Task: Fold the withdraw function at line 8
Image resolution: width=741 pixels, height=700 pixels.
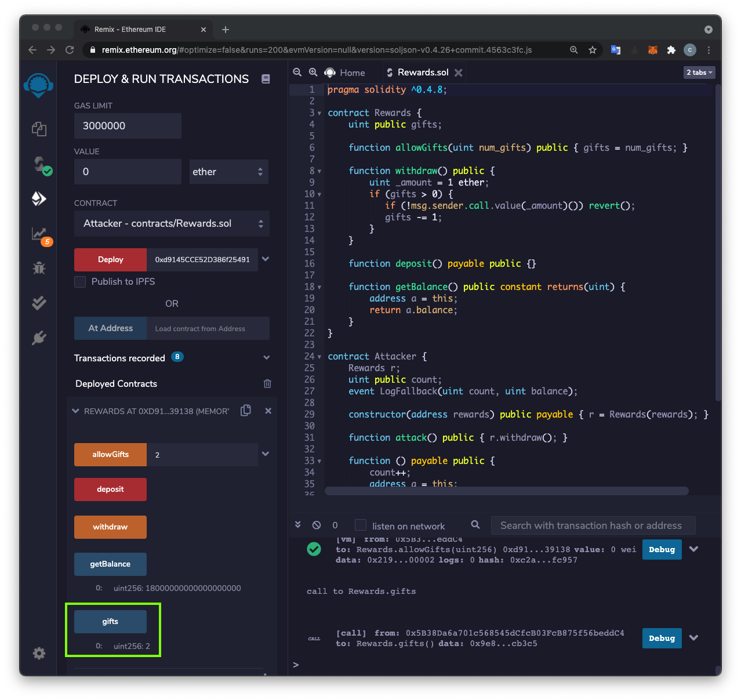Action: click(x=319, y=171)
